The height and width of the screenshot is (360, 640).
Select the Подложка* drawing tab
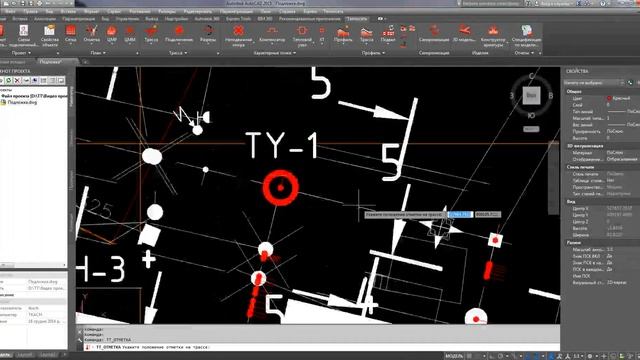(x=51, y=62)
